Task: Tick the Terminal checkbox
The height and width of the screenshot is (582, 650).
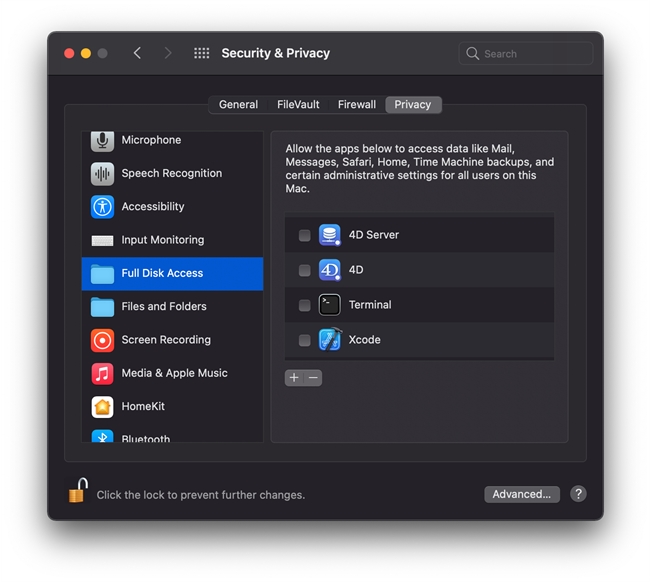Action: (x=305, y=305)
